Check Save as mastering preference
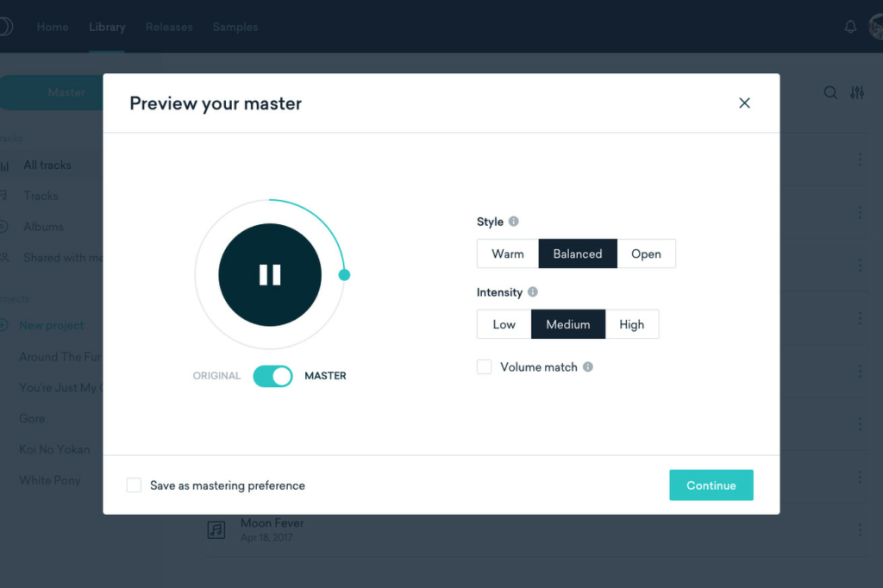This screenshot has width=883, height=588. click(x=134, y=485)
